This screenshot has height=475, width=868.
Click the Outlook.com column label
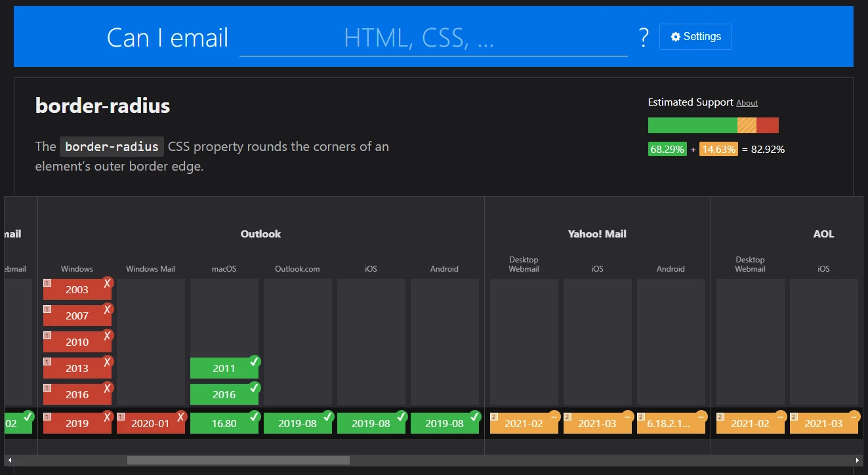pos(297,269)
